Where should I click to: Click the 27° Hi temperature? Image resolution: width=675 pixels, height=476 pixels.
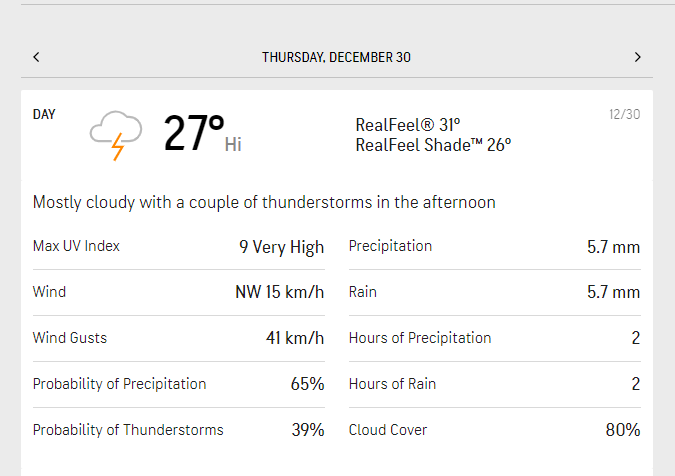click(x=203, y=135)
